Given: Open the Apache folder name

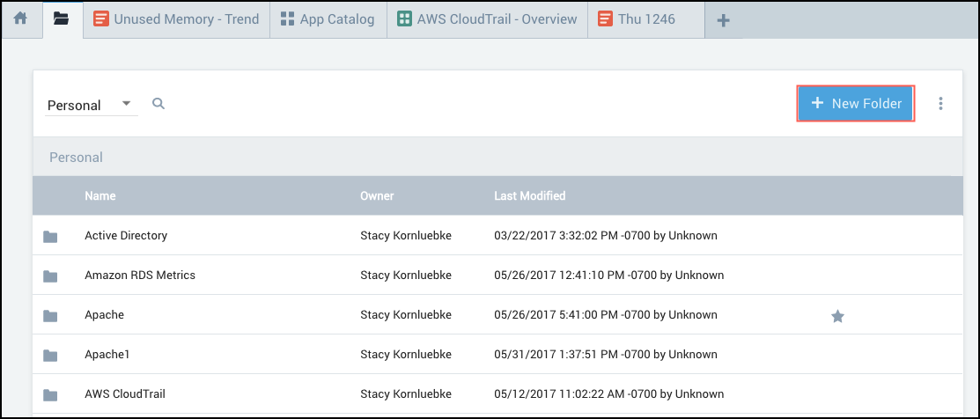Looking at the screenshot, I should 104,314.
